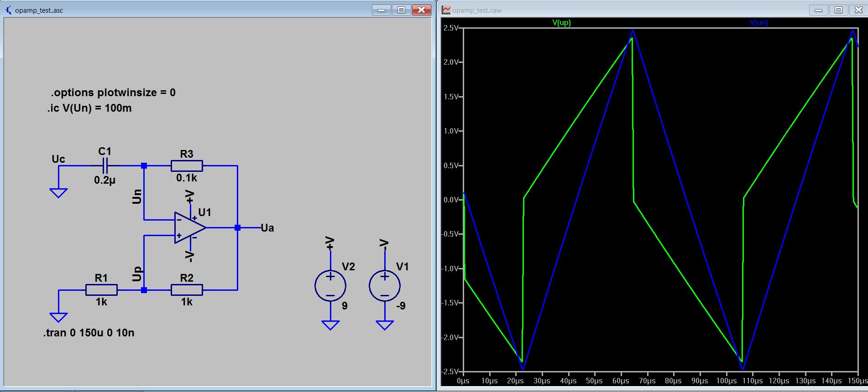The image size is (868, 392).
Task: Close the opamp_test.asc schematic window
Action: [x=422, y=10]
